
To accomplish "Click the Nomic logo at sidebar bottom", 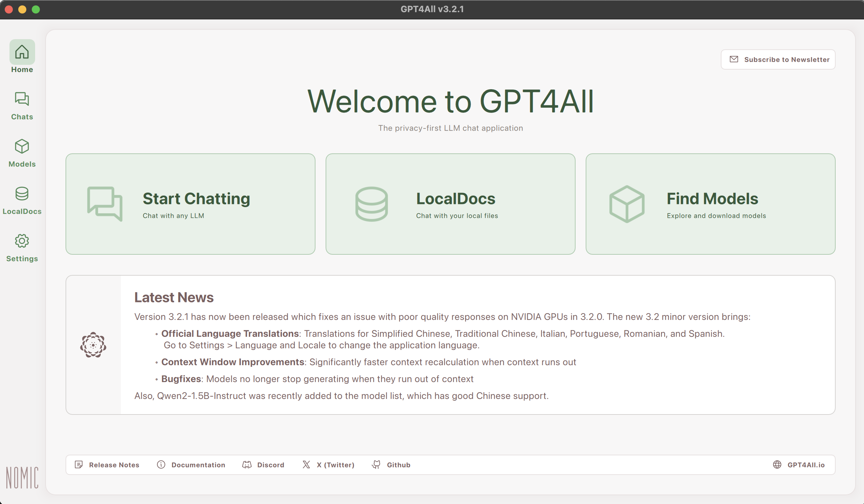I will pyautogui.click(x=22, y=477).
